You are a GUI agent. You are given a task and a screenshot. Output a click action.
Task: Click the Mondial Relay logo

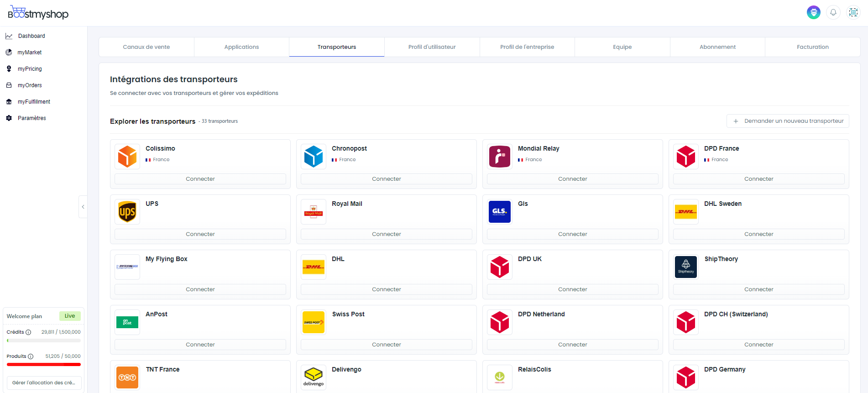point(500,157)
